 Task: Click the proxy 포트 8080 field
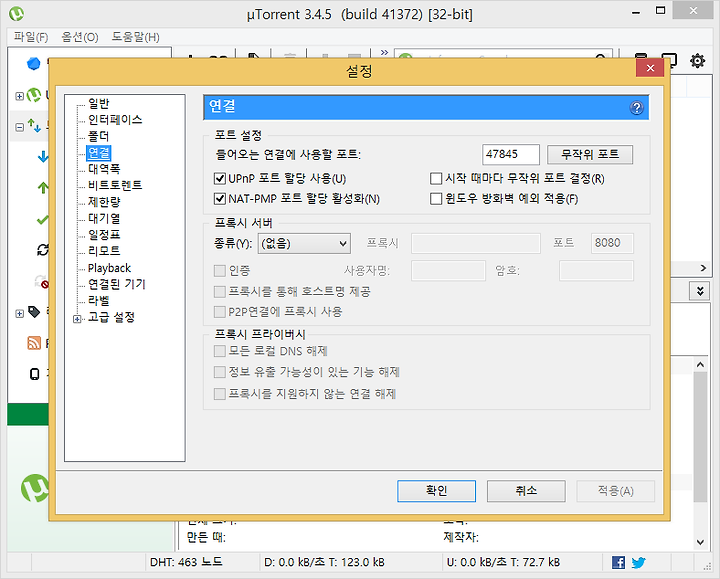point(612,243)
